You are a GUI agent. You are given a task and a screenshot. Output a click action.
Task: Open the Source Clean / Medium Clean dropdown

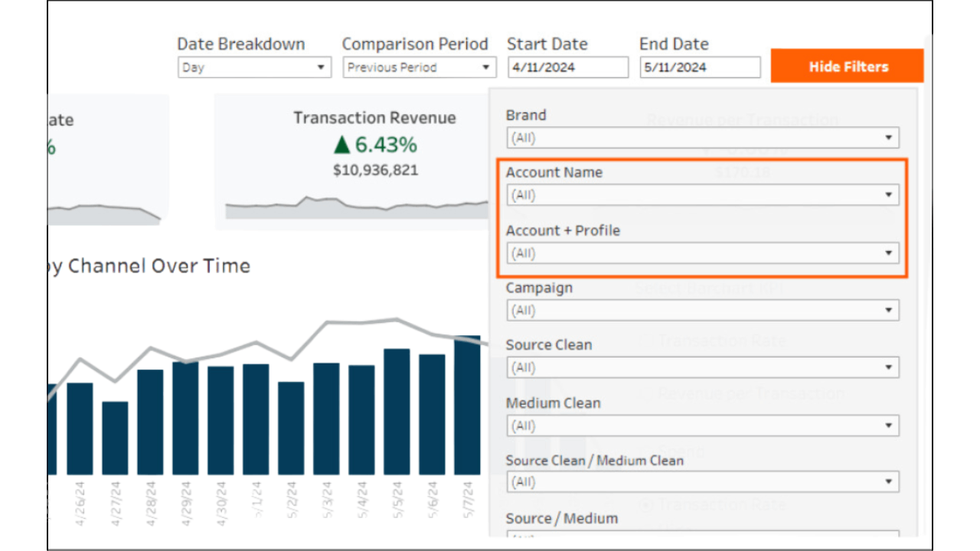(x=702, y=482)
